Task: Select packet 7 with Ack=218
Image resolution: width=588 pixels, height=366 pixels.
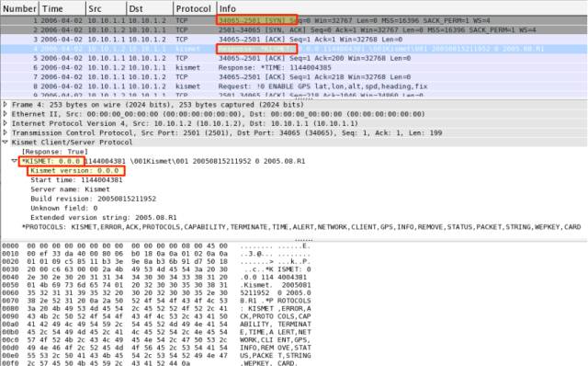Action: click(294, 76)
